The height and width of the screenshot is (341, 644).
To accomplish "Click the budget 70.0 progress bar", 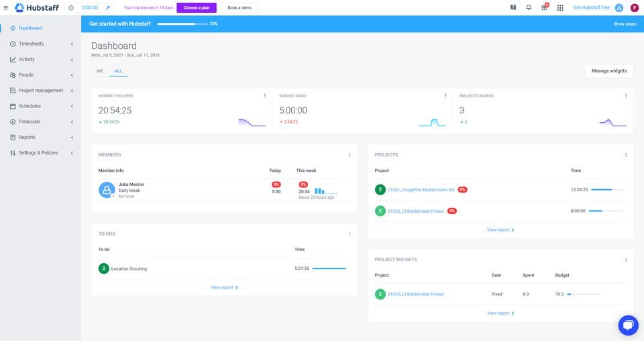I will (584, 294).
